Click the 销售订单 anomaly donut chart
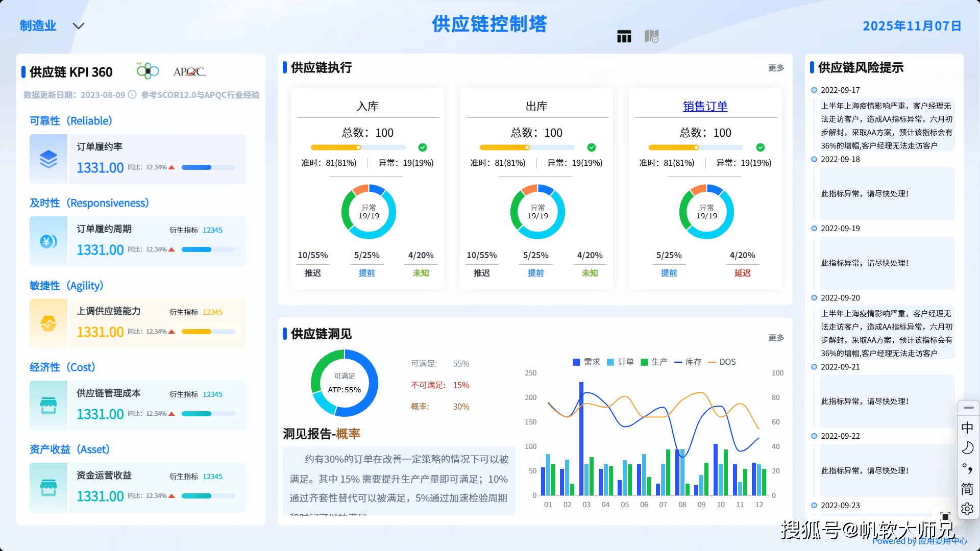The image size is (980, 551). point(706,212)
